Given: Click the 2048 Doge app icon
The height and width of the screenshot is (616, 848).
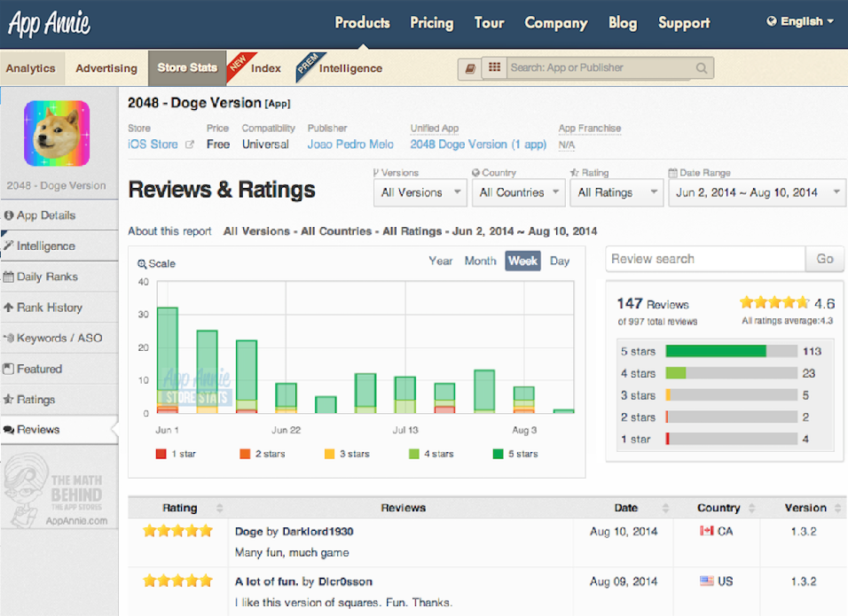Looking at the screenshot, I should pyautogui.click(x=57, y=133).
